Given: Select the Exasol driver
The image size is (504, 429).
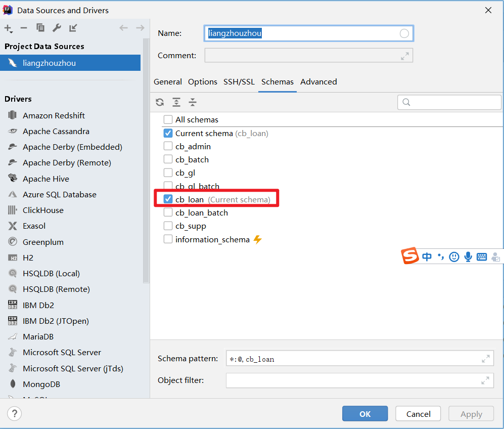Looking at the screenshot, I should 34,226.
